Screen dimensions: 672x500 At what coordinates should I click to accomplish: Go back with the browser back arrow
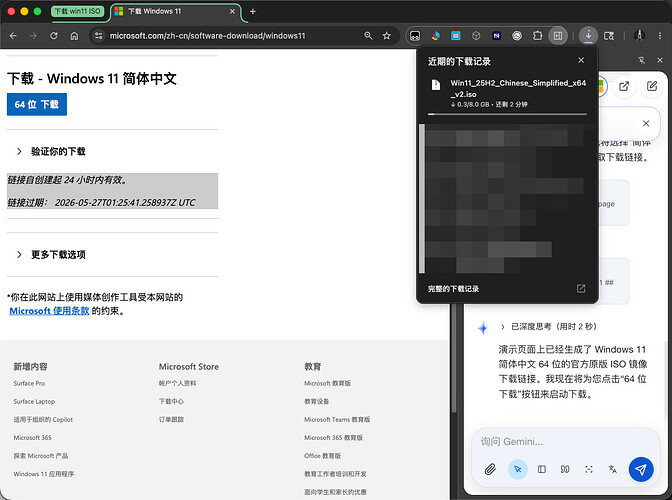click(x=13, y=36)
